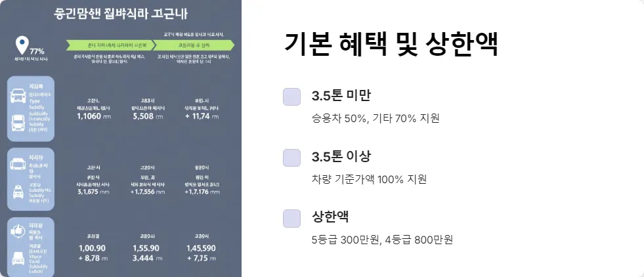Click the car icon below thumbs-up icon
This screenshot has width=644, height=277.
[x=18, y=259]
